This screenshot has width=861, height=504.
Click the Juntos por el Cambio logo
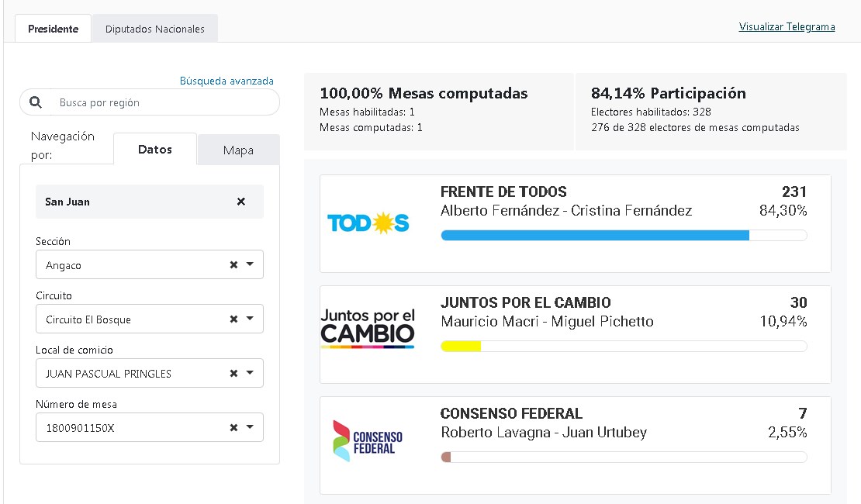point(368,329)
